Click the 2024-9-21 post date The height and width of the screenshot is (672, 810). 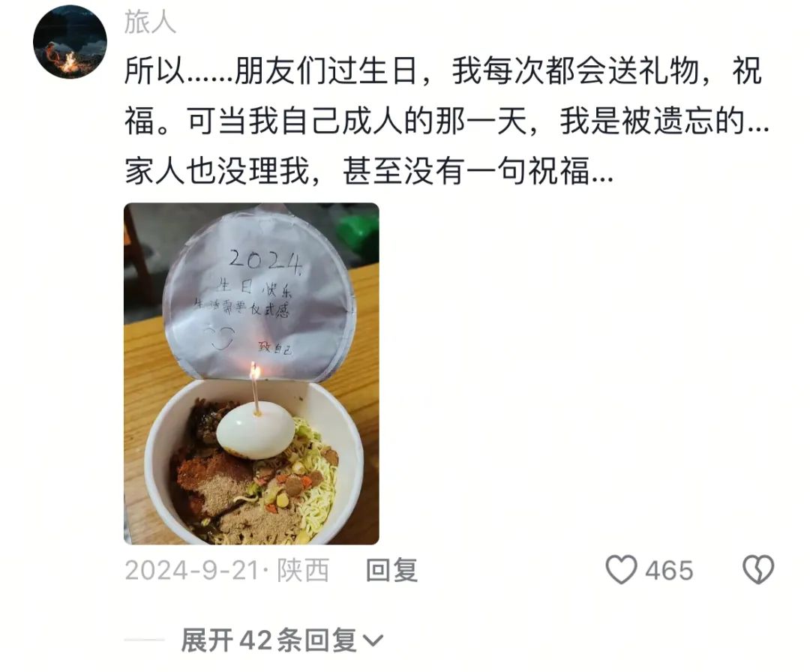[x=192, y=571]
